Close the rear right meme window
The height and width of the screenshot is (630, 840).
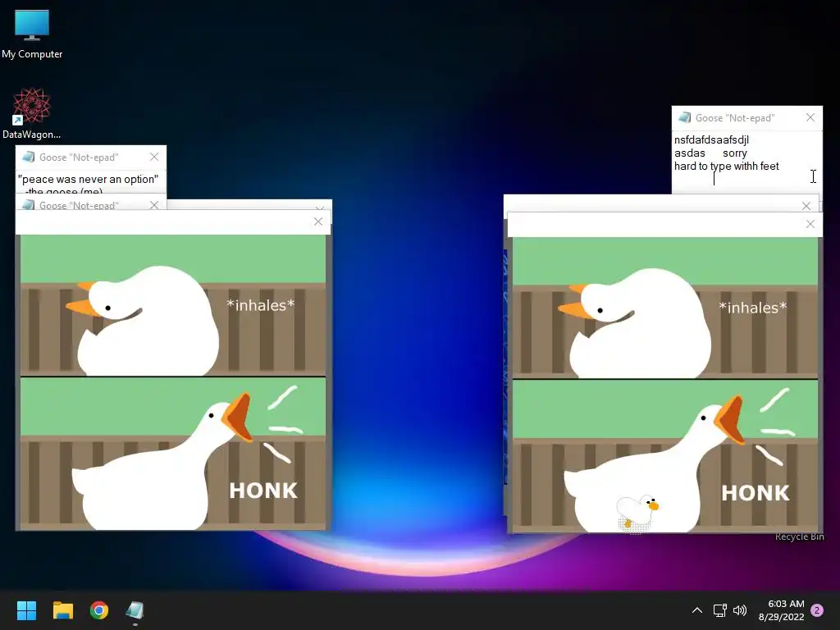806,206
